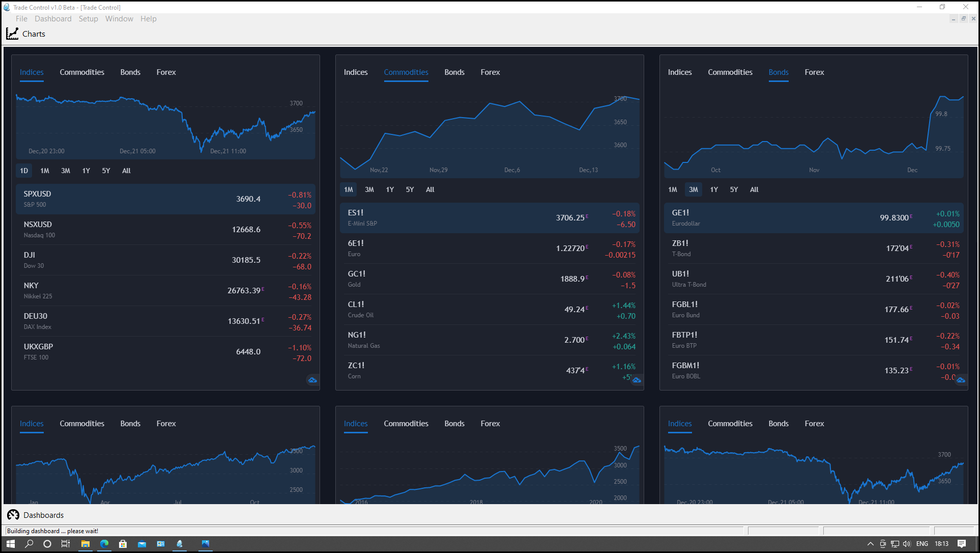Select Commodities tab in top right widget
Image resolution: width=980 pixels, height=553 pixels.
730,72
